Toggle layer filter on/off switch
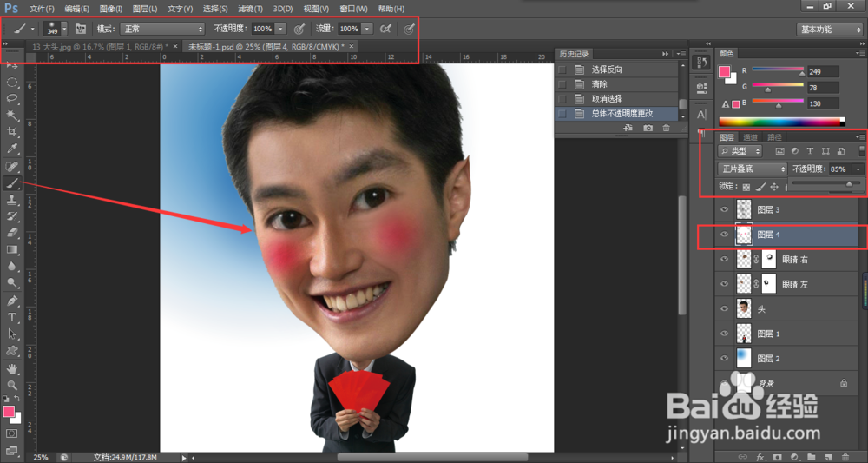This screenshot has width=868, height=463. pos(861,151)
